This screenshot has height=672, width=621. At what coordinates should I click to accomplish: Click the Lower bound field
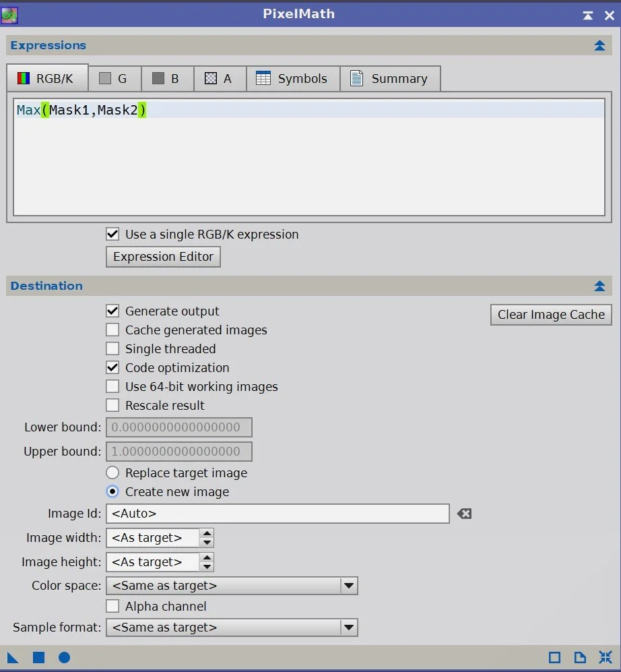click(179, 427)
